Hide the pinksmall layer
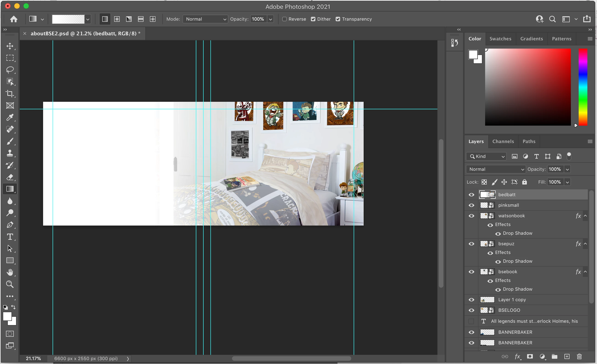 pos(471,205)
